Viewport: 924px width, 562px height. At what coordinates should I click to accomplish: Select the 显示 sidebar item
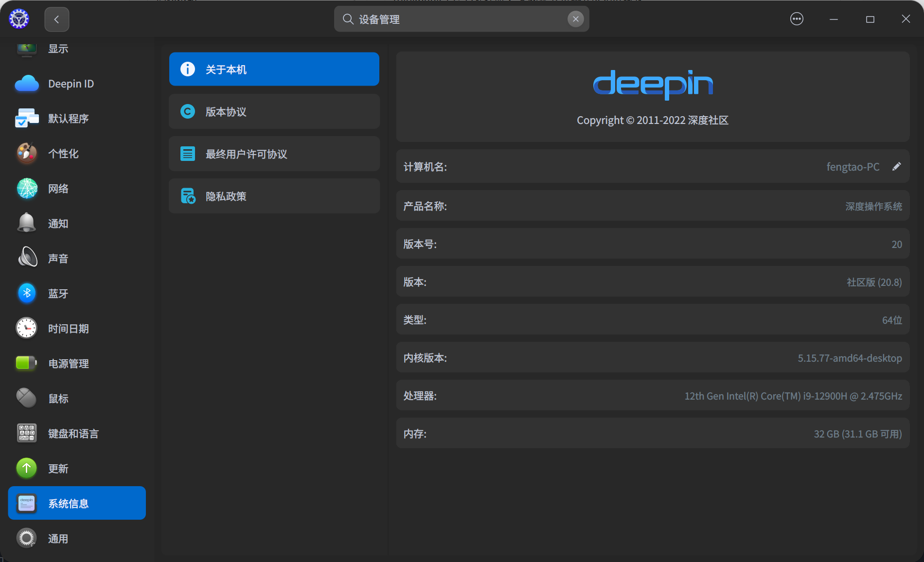(77, 49)
